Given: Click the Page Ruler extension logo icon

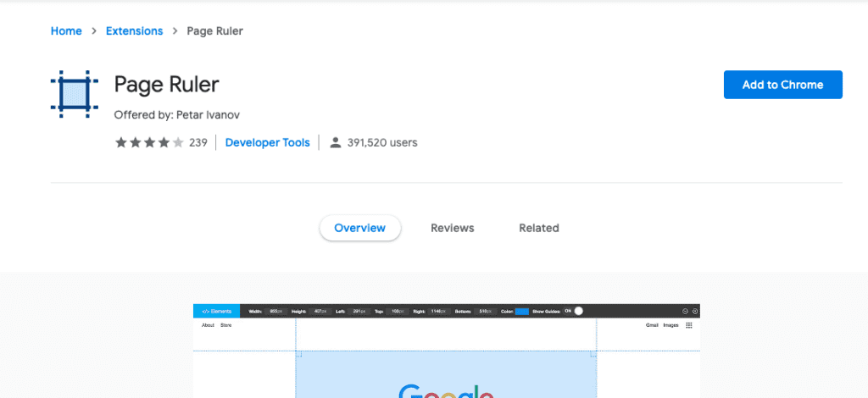Looking at the screenshot, I should (75, 94).
